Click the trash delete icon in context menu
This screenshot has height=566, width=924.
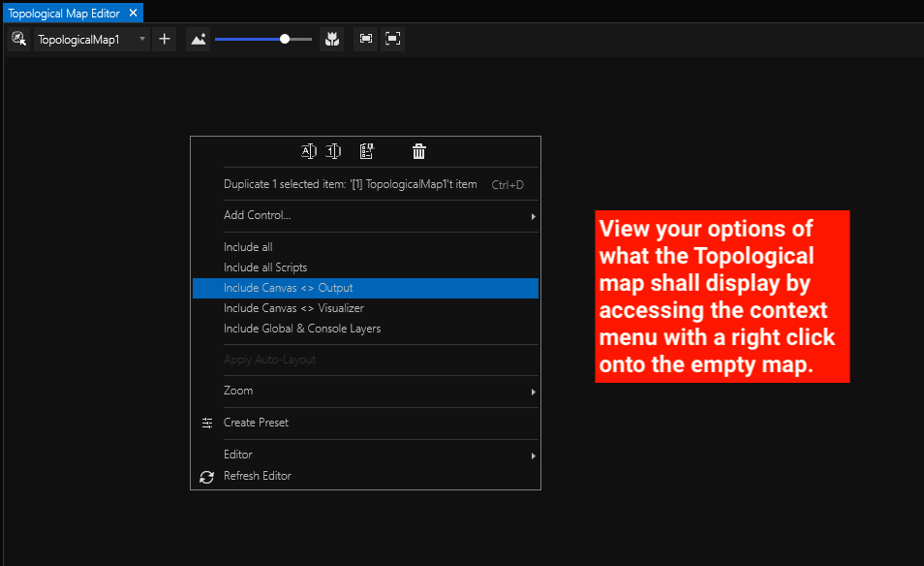click(x=418, y=151)
